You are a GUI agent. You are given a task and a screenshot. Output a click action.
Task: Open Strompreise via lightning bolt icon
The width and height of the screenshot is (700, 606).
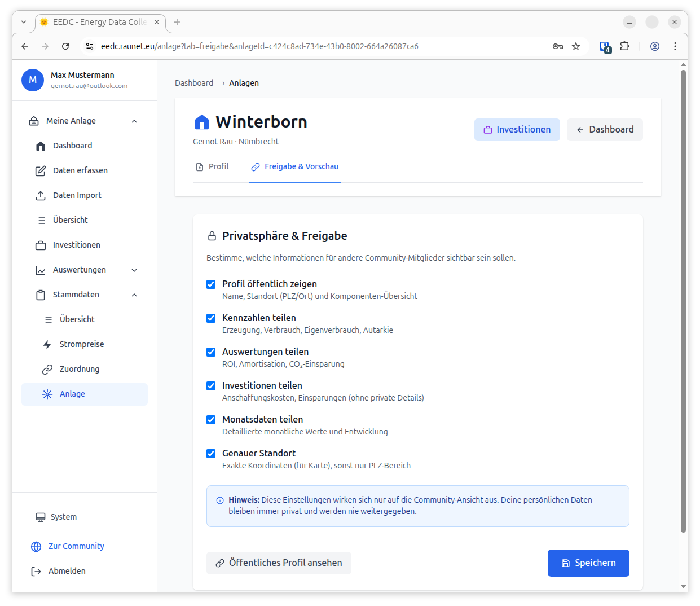click(x=47, y=344)
